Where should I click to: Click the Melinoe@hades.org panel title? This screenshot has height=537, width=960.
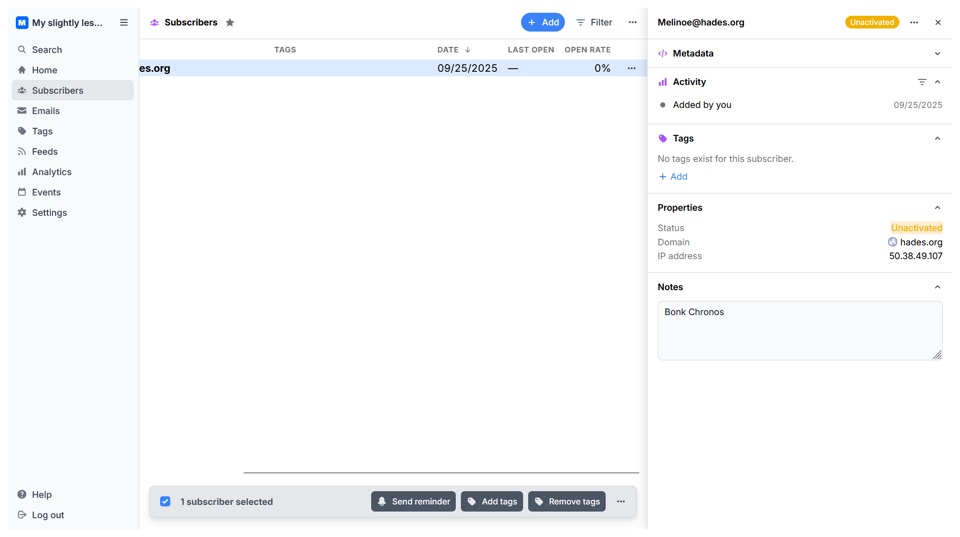click(701, 22)
